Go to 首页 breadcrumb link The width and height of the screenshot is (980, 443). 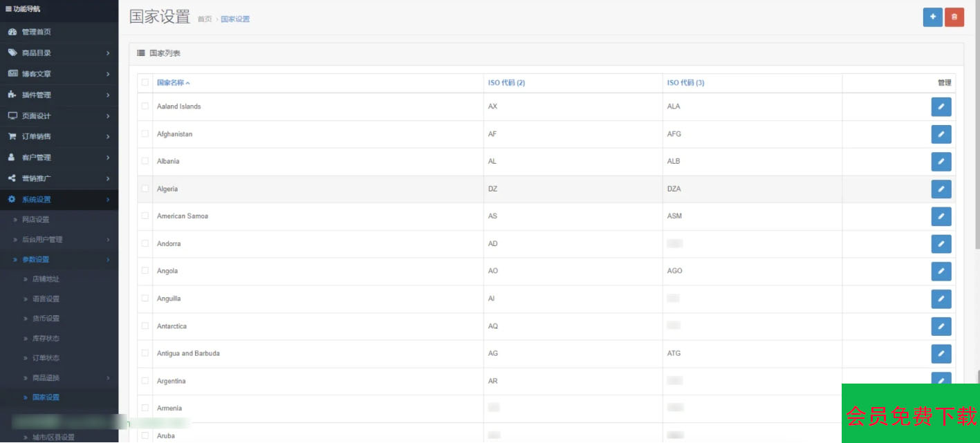click(205, 19)
